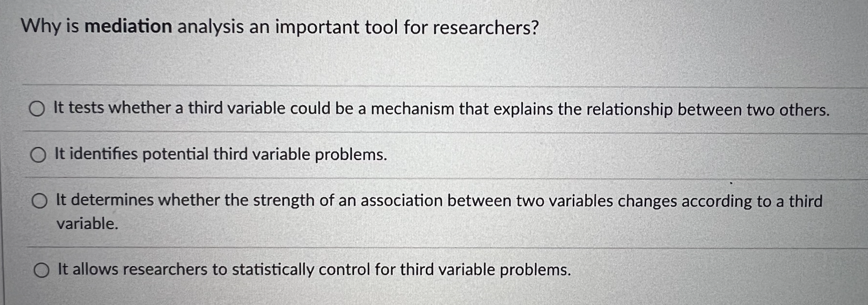Select 'It identifies potential third variable problems'
868x305 pixels.
click(x=39, y=154)
